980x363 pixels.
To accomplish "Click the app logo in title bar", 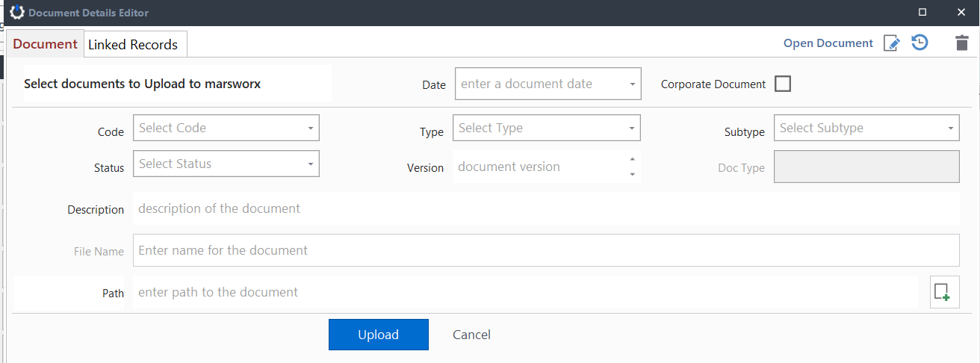I will [x=16, y=13].
